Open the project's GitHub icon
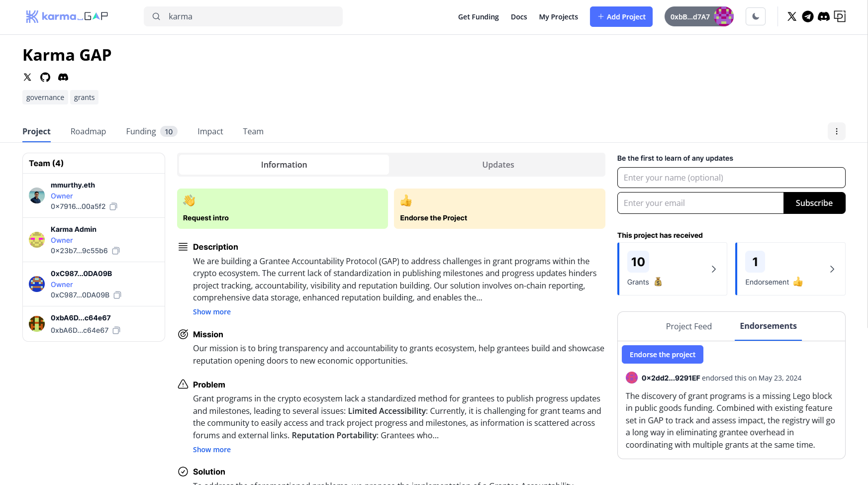The height and width of the screenshot is (485, 868). coord(45,77)
